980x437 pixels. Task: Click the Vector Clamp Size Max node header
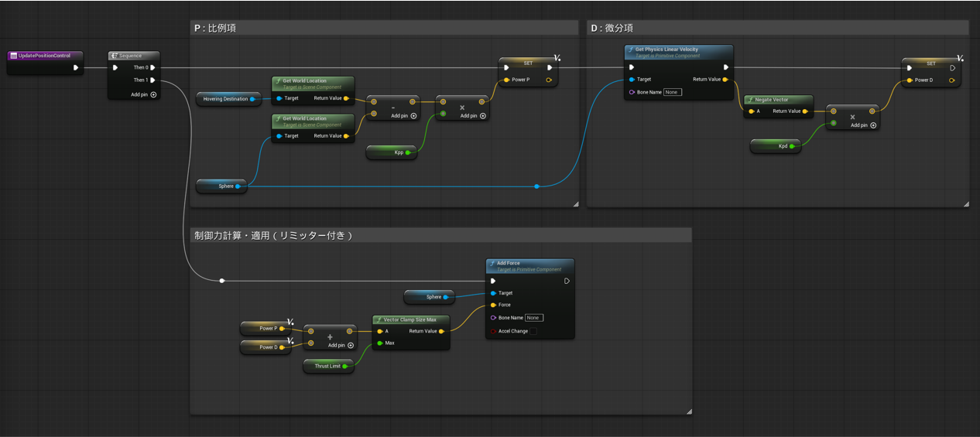410,319
